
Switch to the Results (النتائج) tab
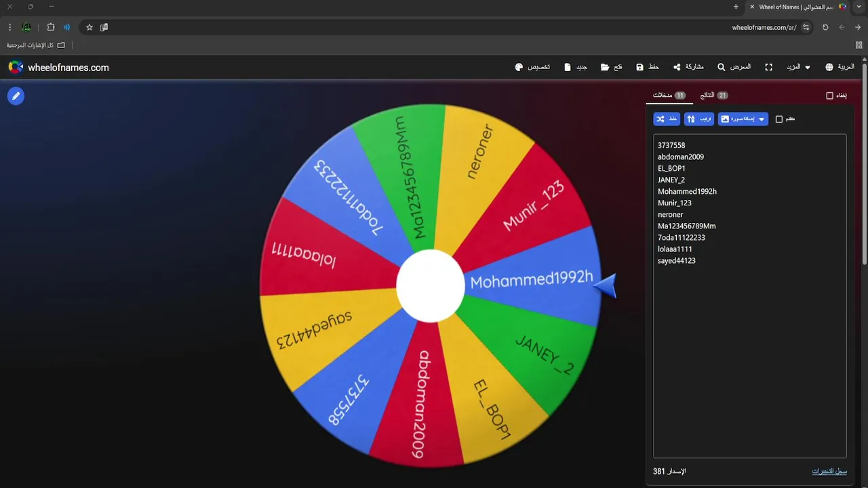pos(714,96)
